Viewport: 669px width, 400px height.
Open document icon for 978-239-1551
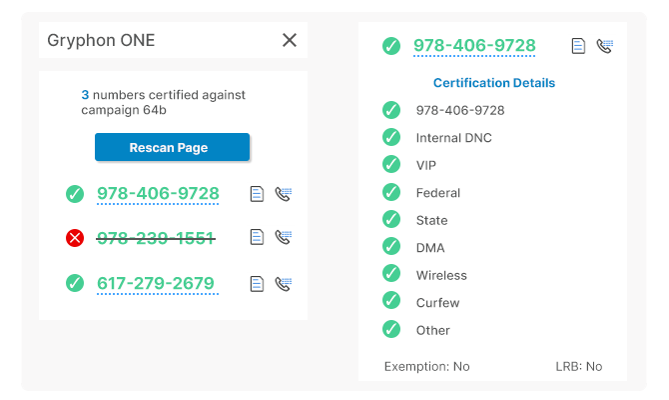pyautogui.click(x=256, y=237)
